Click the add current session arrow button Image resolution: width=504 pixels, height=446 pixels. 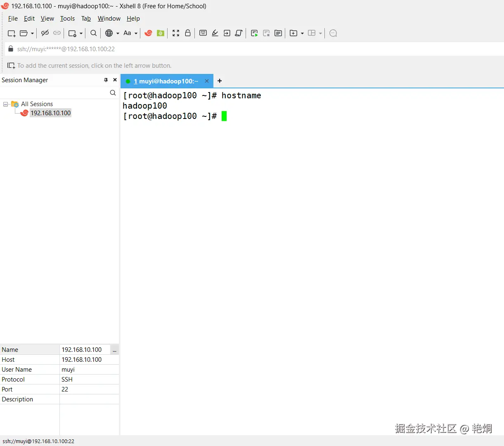(11, 66)
